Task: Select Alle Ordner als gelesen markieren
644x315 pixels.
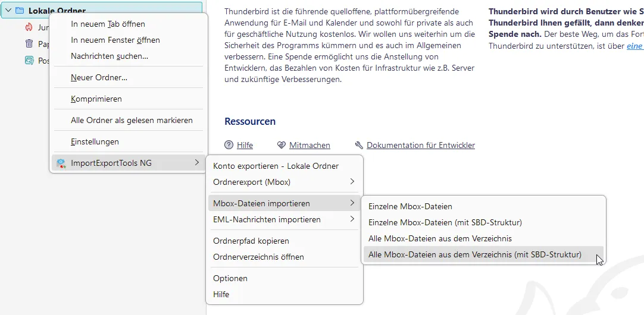Action: [x=129, y=120]
